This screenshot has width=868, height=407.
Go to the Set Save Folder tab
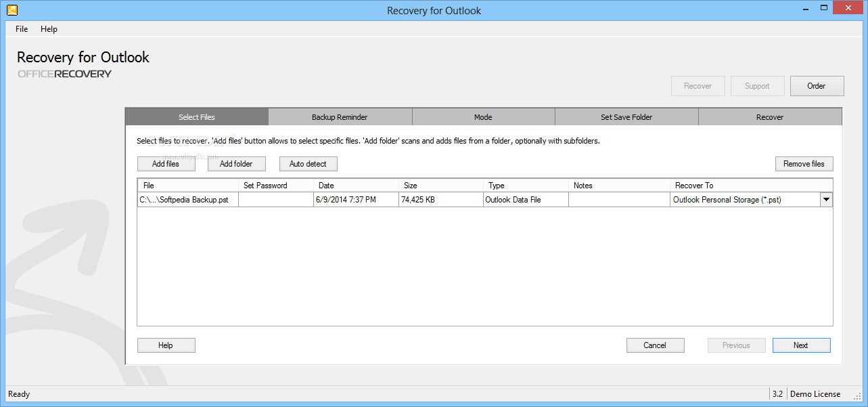tap(626, 117)
